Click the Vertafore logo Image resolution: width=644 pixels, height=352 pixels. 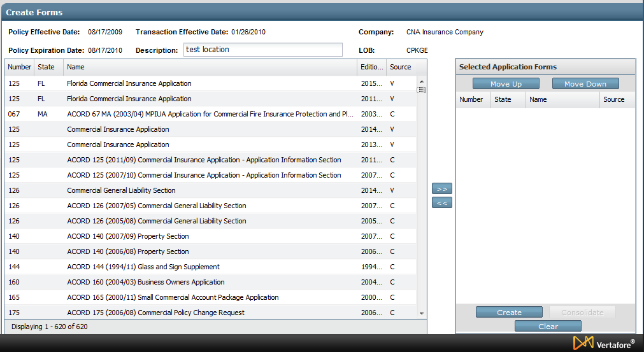[x=603, y=343]
